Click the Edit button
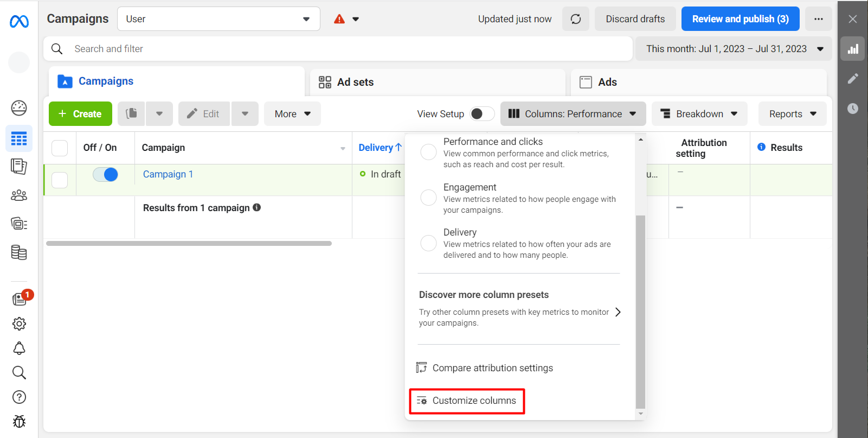868x438 pixels. (204, 113)
